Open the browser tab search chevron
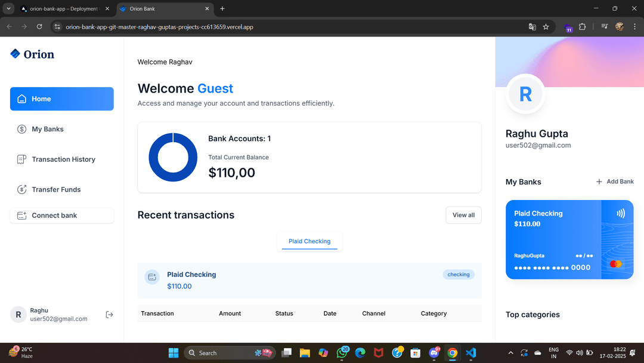644x363 pixels. click(8, 8)
